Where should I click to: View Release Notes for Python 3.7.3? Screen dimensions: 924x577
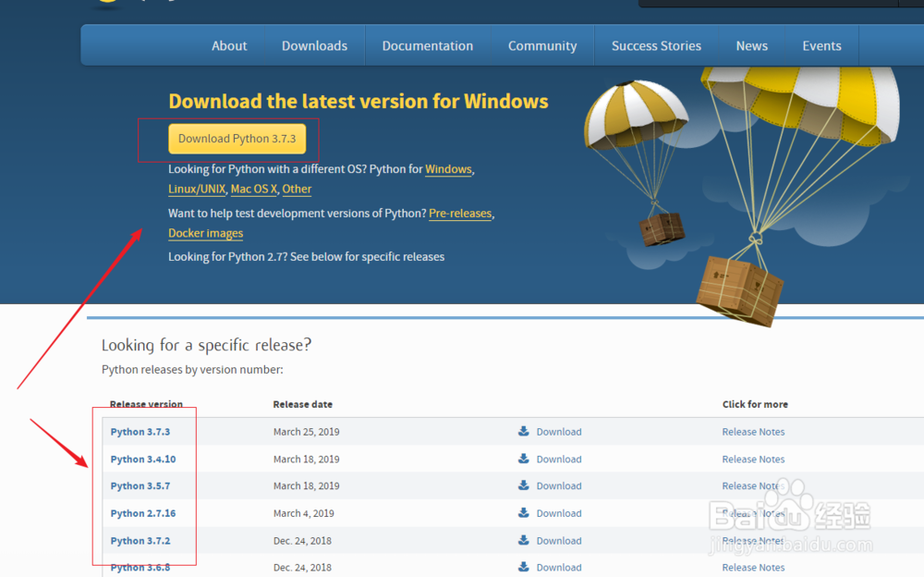[753, 431]
